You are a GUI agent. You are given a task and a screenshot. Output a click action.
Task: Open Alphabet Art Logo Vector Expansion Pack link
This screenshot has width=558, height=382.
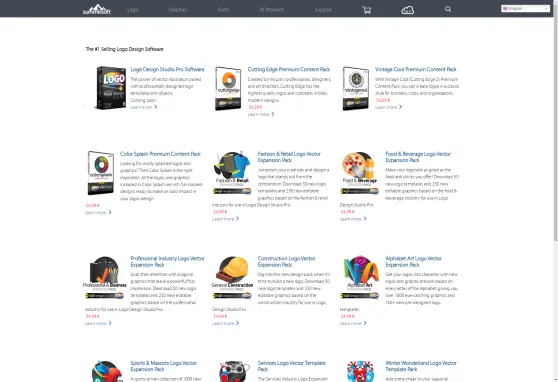click(414, 262)
